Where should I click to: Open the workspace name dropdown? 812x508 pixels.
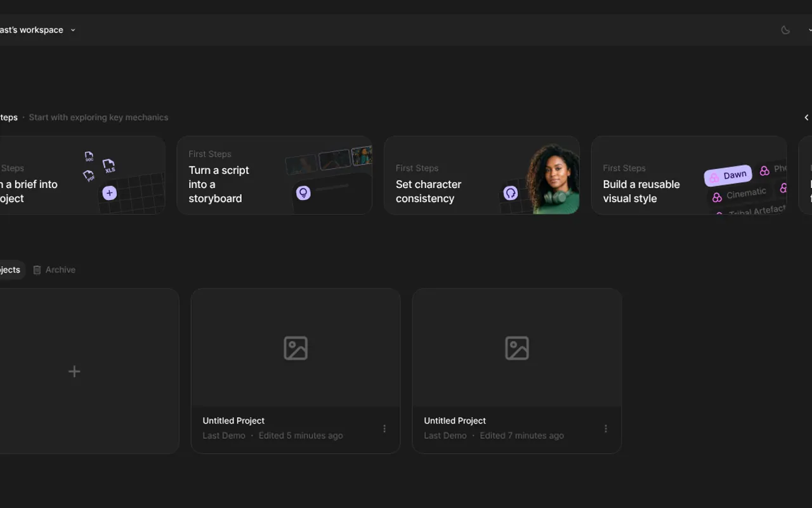pyautogui.click(x=37, y=30)
